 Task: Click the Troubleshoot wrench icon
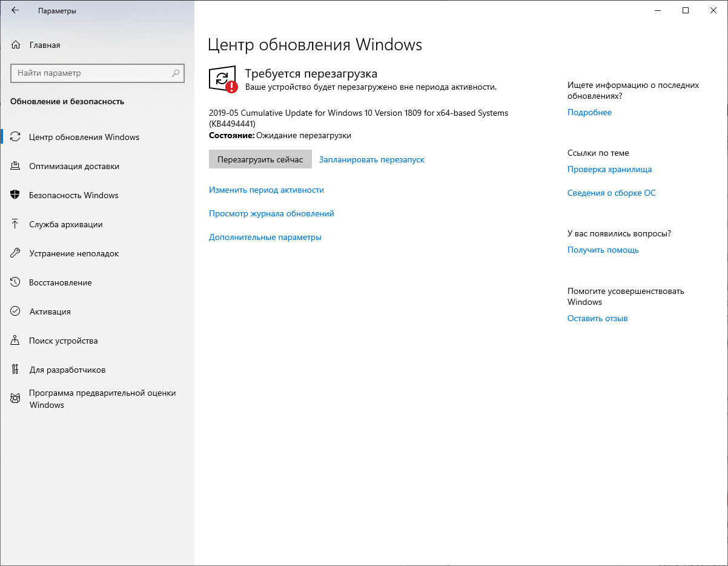coord(15,253)
